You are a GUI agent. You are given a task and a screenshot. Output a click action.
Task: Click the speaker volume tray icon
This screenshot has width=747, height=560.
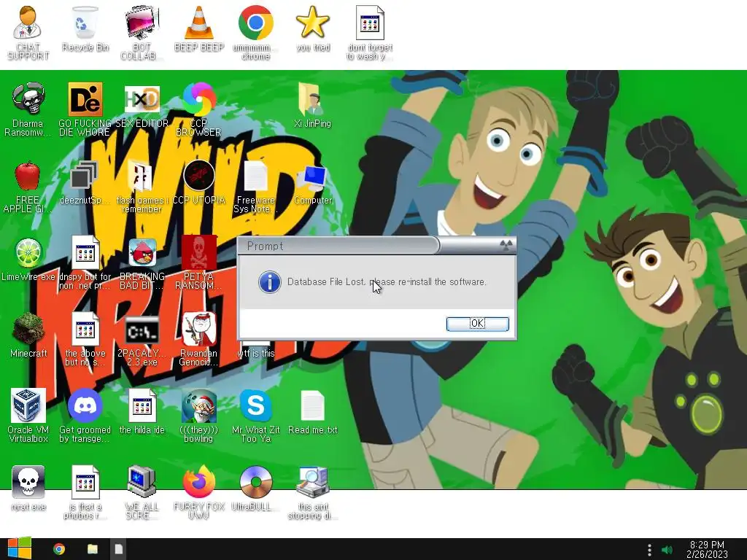coord(667,550)
